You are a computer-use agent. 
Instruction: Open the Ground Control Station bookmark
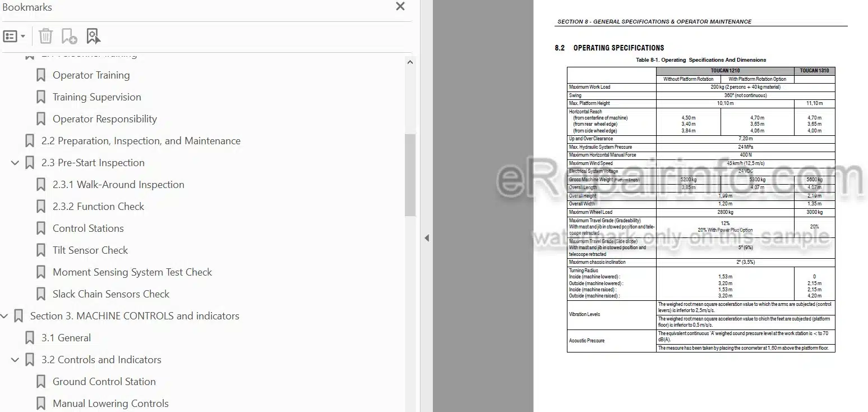click(104, 382)
